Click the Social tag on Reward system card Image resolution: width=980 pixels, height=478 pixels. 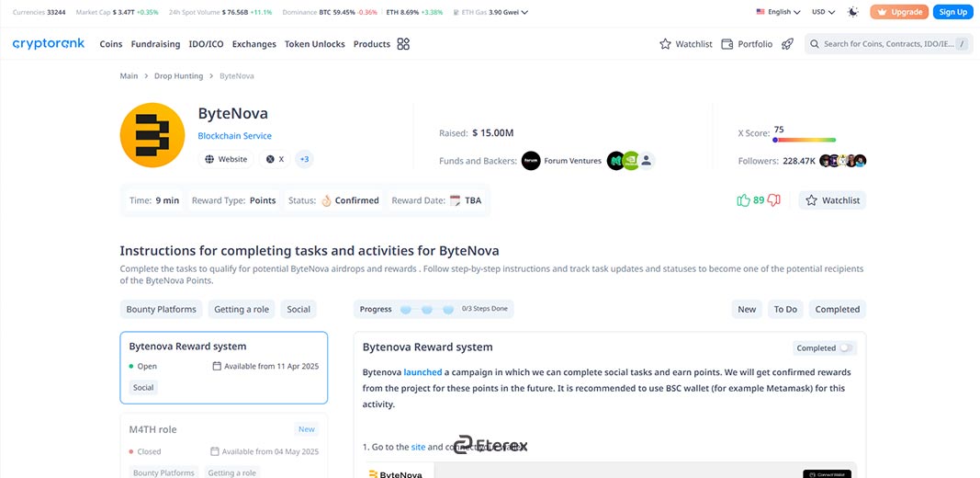pos(143,387)
